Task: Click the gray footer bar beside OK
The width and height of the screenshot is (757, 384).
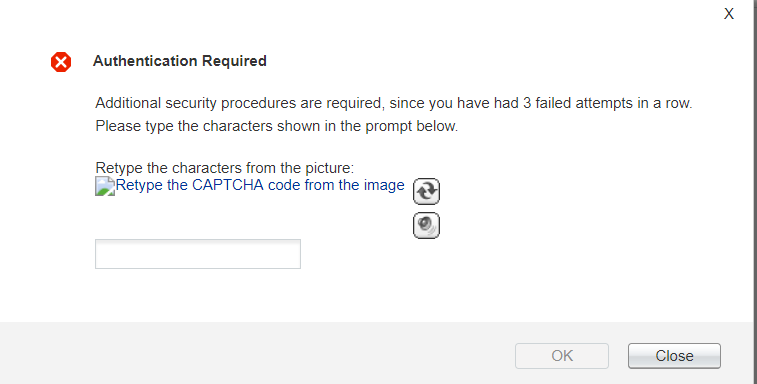Action: (256, 353)
